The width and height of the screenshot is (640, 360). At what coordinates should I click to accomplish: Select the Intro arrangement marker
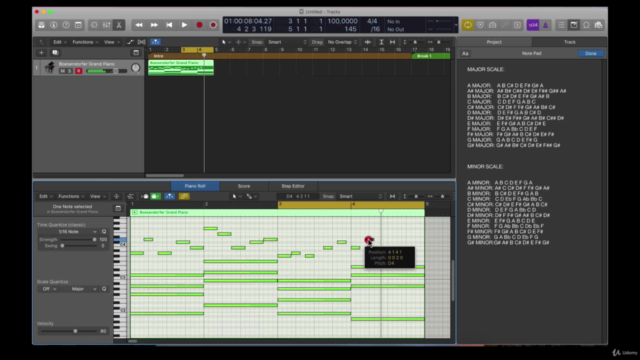click(x=280, y=56)
